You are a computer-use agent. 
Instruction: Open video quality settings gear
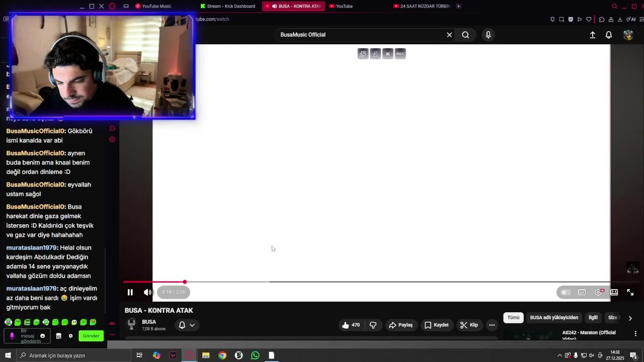pos(598,292)
